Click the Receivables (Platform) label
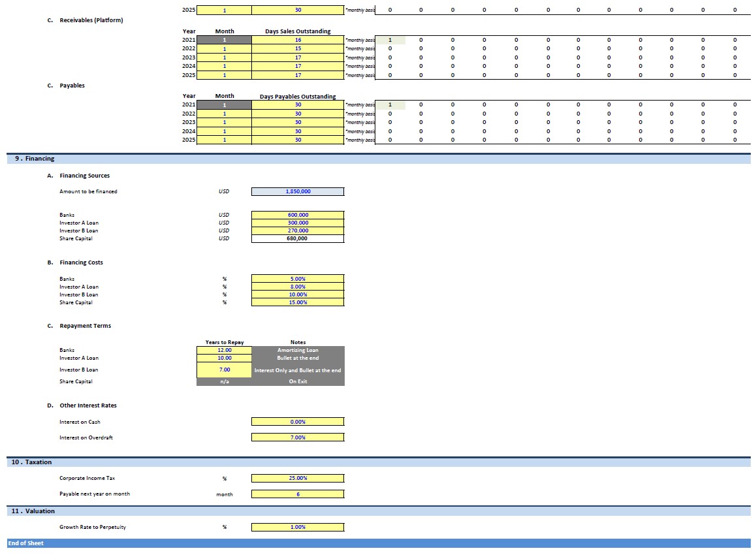The image size is (756, 555). point(91,20)
